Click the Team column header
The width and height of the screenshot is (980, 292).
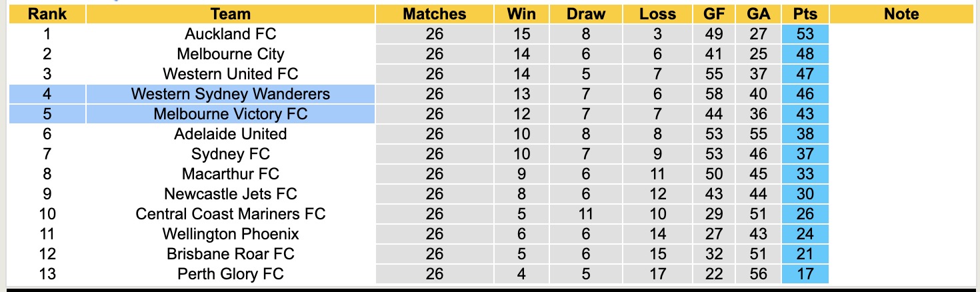[231, 14]
